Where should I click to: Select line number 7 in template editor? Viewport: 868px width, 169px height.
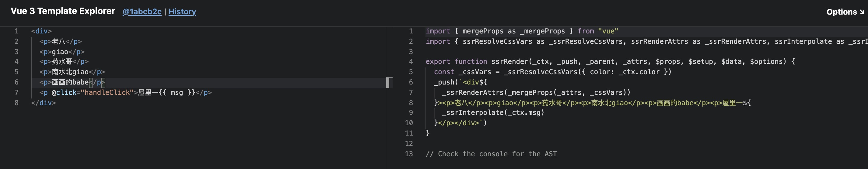(x=16, y=93)
